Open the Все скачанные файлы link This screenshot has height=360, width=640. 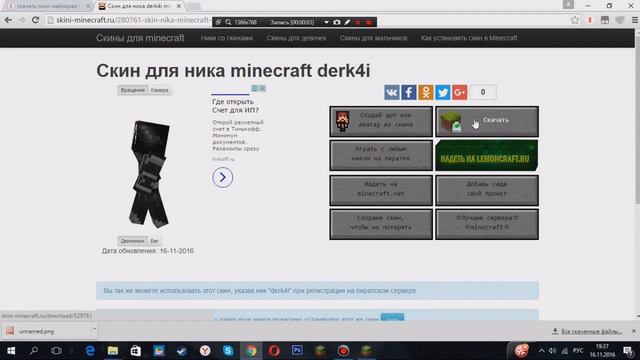pos(587,331)
